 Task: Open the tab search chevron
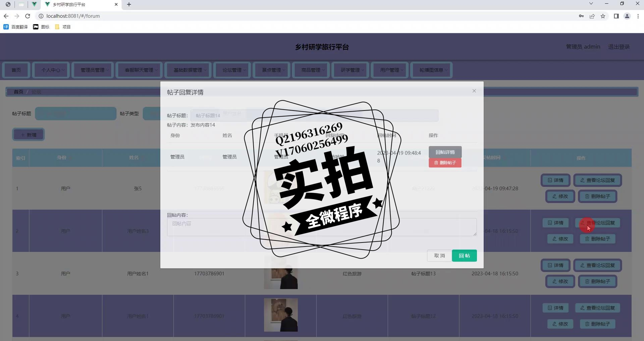coord(591,4)
